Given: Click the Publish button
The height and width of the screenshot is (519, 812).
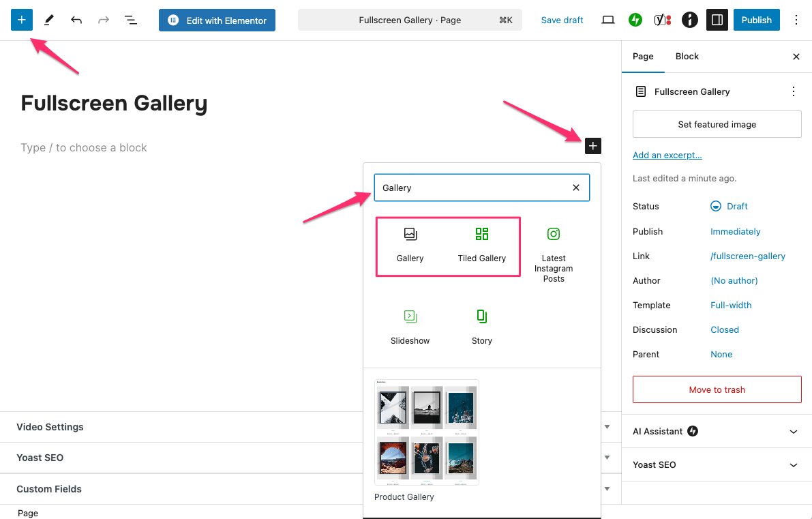Looking at the screenshot, I should click(x=756, y=20).
